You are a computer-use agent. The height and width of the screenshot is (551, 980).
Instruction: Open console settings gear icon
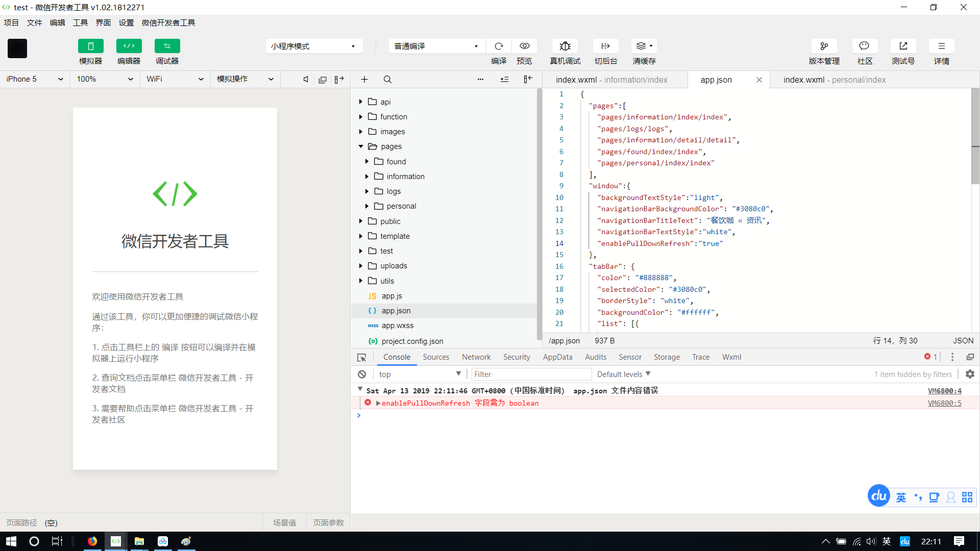(970, 374)
